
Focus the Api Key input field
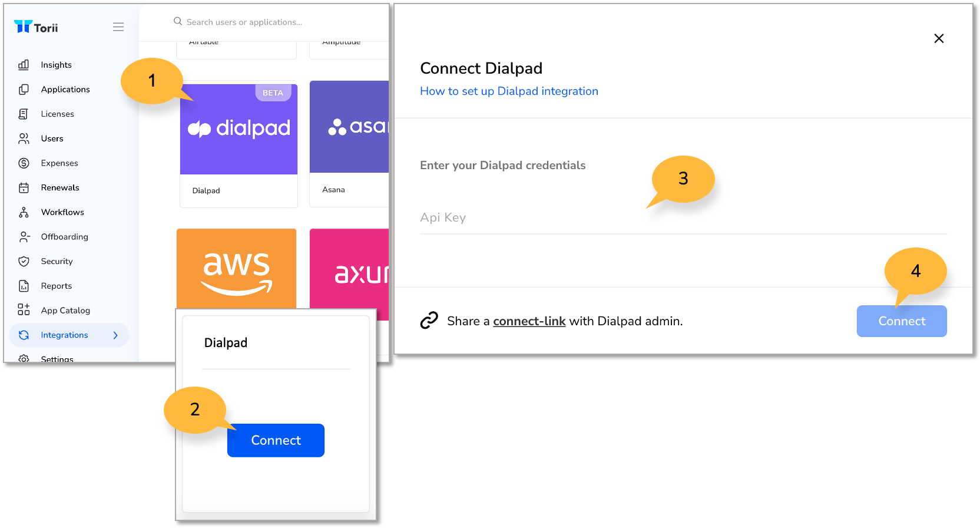[x=683, y=218]
